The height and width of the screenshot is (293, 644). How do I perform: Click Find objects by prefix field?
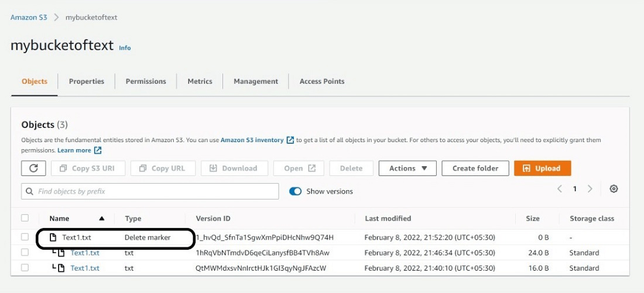150,191
